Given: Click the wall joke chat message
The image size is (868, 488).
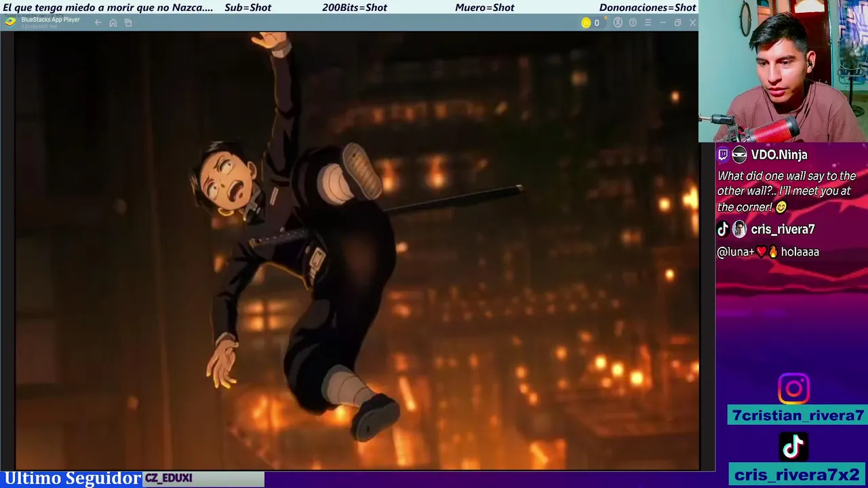Looking at the screenshot, I should 787,191.
